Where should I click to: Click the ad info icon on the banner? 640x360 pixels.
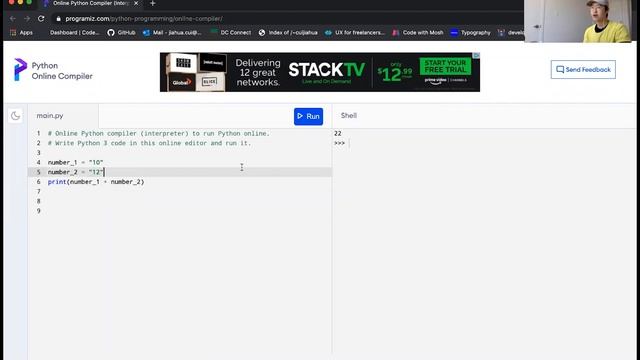point(476,55)
